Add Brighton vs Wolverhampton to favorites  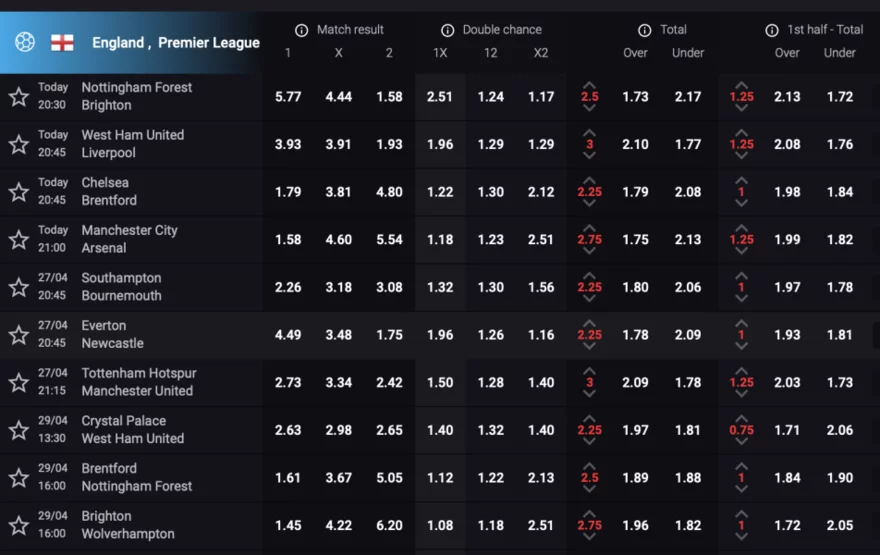tap(18, 525)
